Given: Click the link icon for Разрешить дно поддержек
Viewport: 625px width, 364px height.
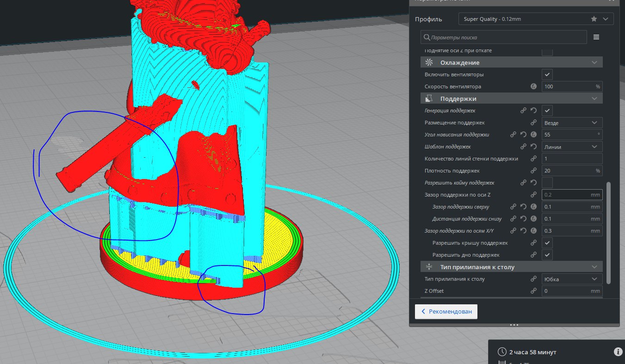Looking at the screenshot, I should pyautogui.click(x=533, y=255).
